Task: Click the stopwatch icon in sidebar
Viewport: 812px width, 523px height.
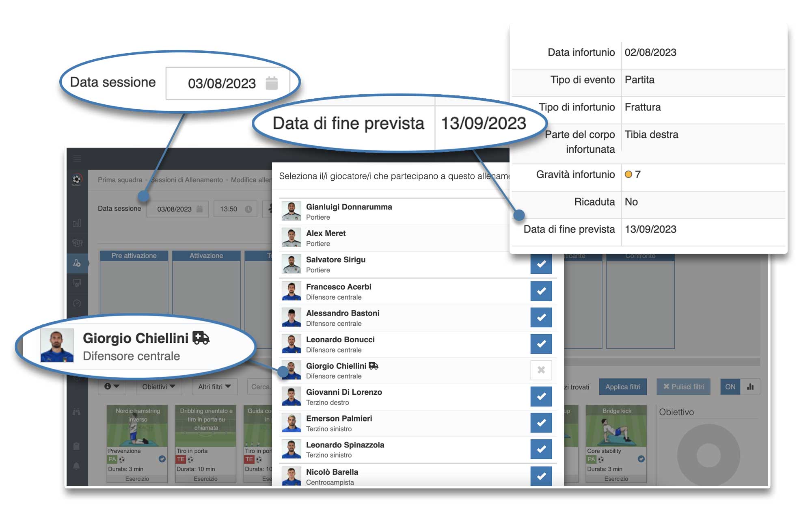Action: 77,303
